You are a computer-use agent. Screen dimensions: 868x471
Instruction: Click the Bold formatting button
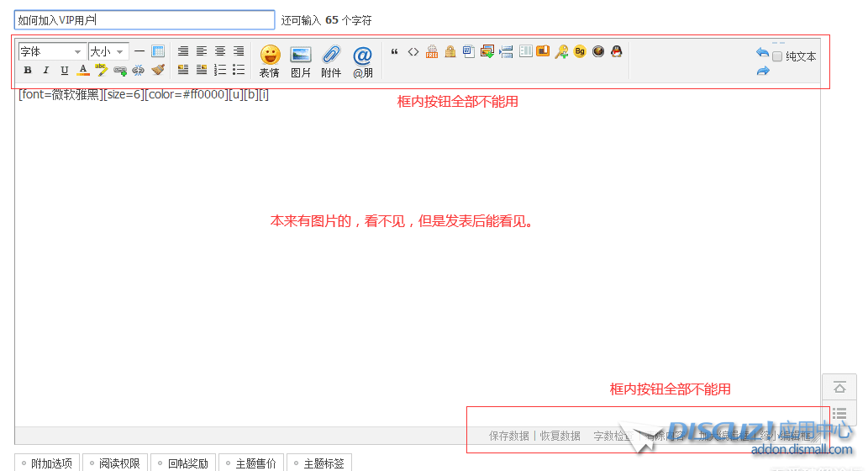point(28,71)
